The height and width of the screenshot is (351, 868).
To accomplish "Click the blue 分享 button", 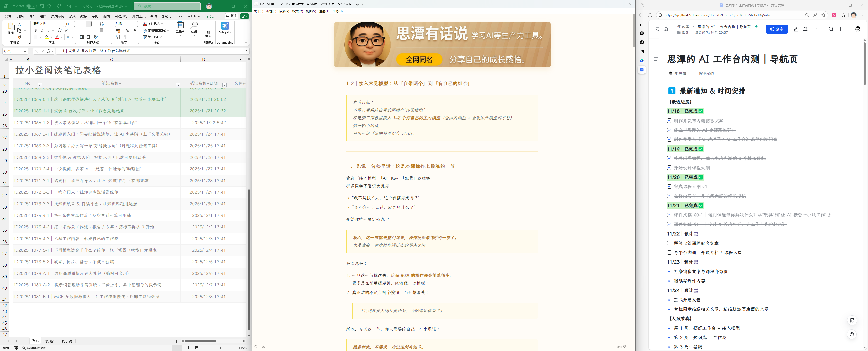I will (776, 29).
